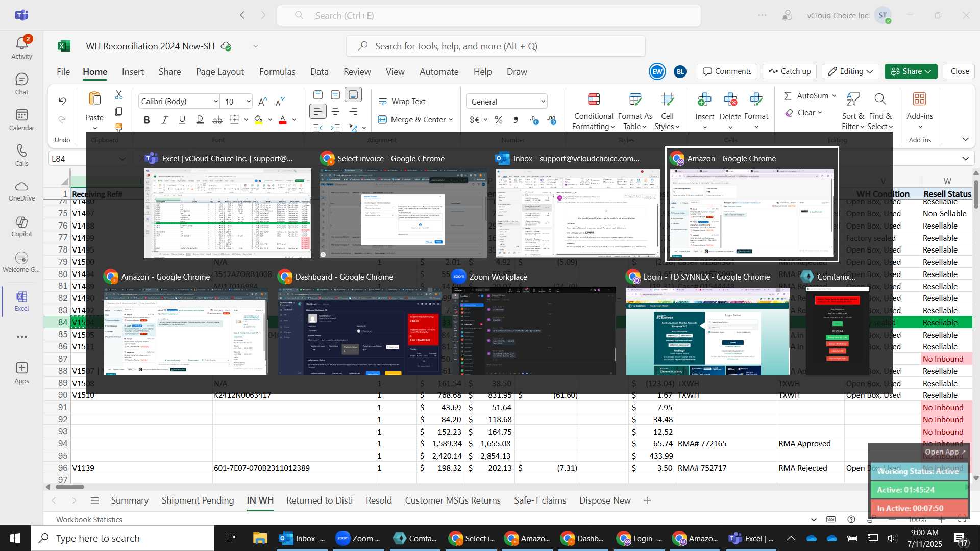Click the green Share button
Viewport: 980px width, 551px height.
point(911,71)
